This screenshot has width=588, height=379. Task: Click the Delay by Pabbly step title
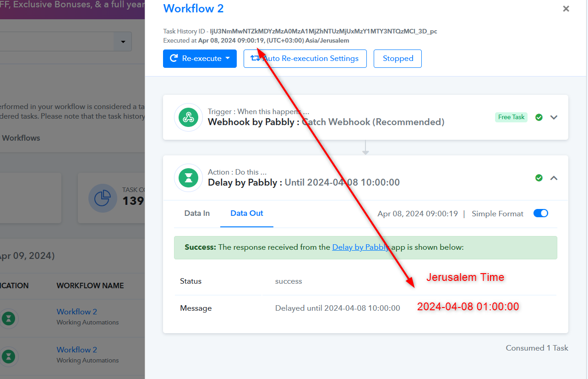(x=304, y=182)
